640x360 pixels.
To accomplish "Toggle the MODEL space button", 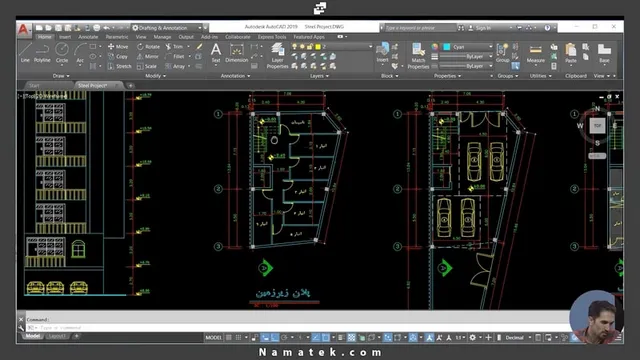I will [213, 338].
